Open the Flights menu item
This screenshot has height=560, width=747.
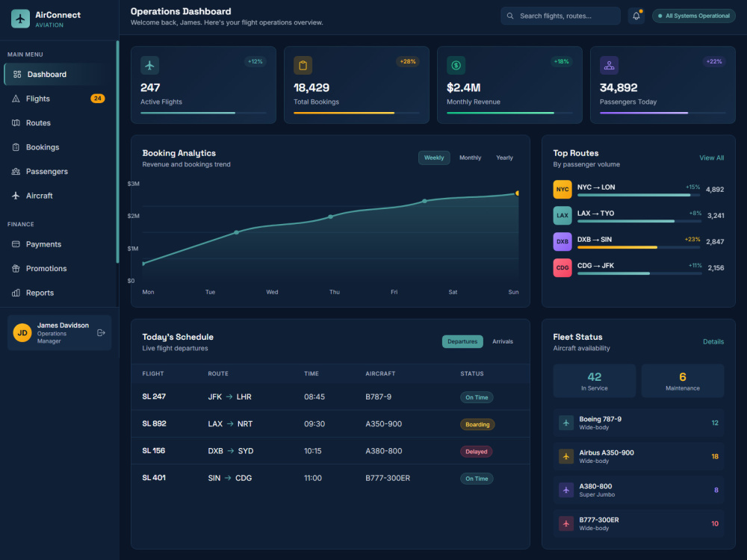58,99
